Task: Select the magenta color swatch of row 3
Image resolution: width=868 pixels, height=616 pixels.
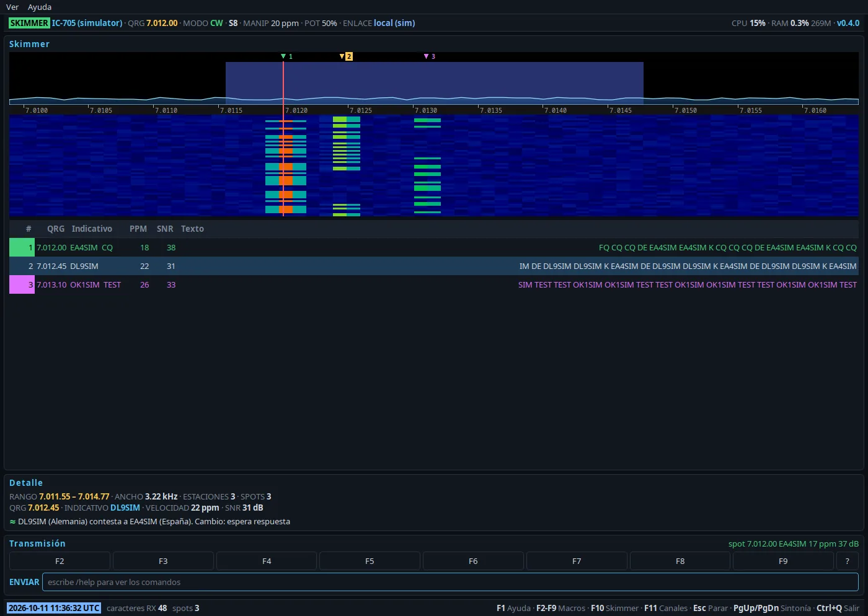Action: coord(22,284)
